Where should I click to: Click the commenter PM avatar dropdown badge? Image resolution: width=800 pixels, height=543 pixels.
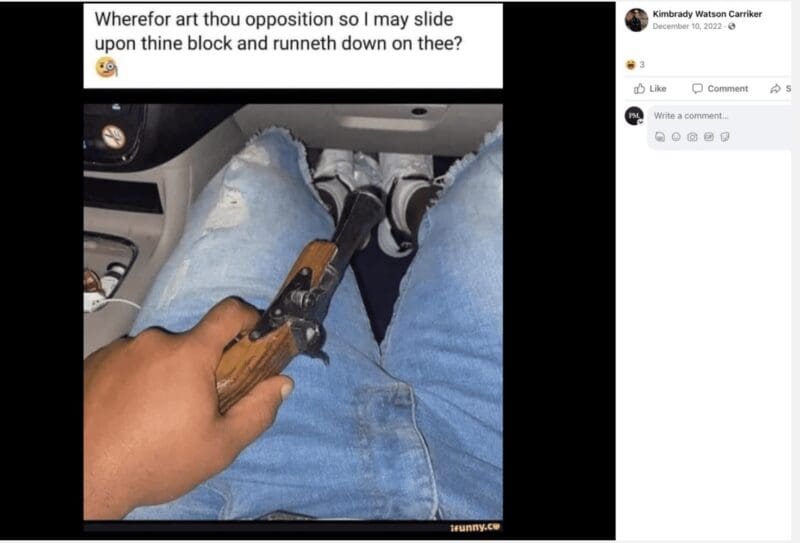click(x=640, y=121)
